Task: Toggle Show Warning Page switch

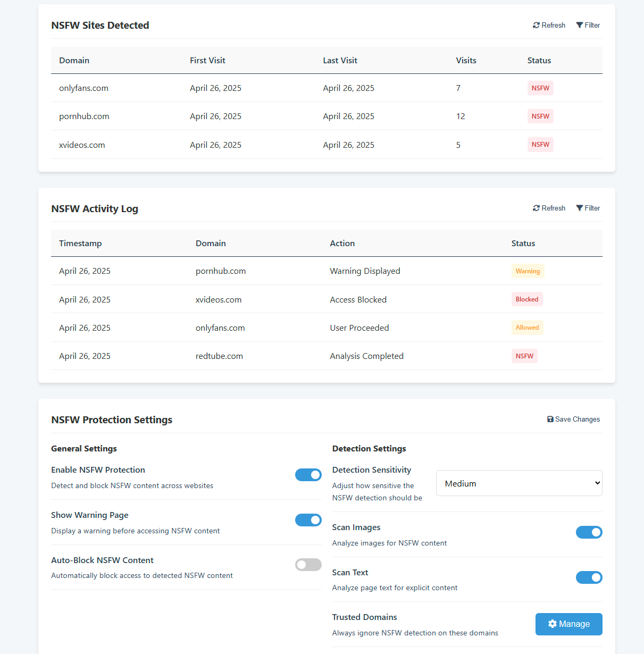Action: coord(308,520)
